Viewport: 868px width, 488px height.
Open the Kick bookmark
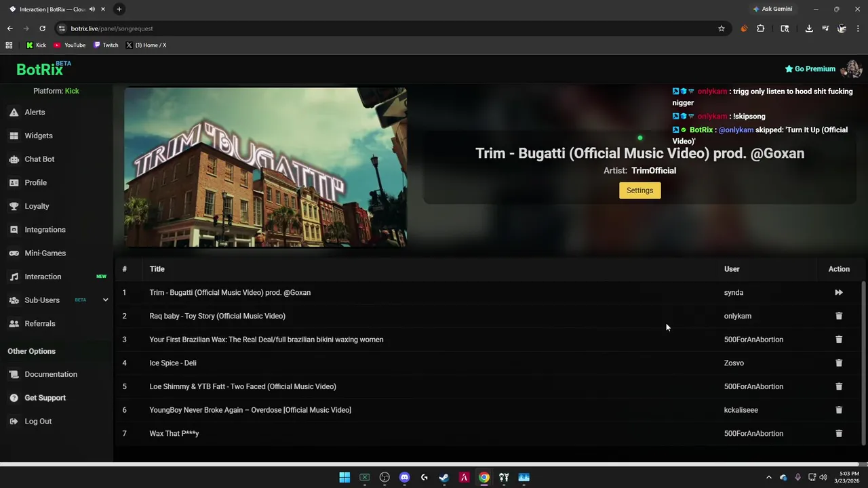[x=36, y=45]
